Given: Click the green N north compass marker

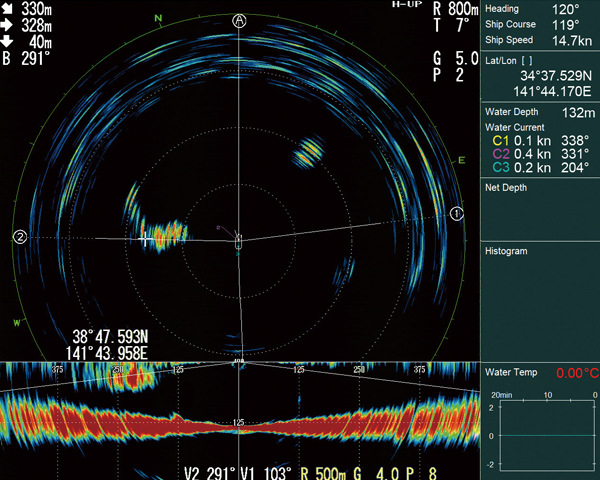Looking at the screenshot, I should pos(157,19).
